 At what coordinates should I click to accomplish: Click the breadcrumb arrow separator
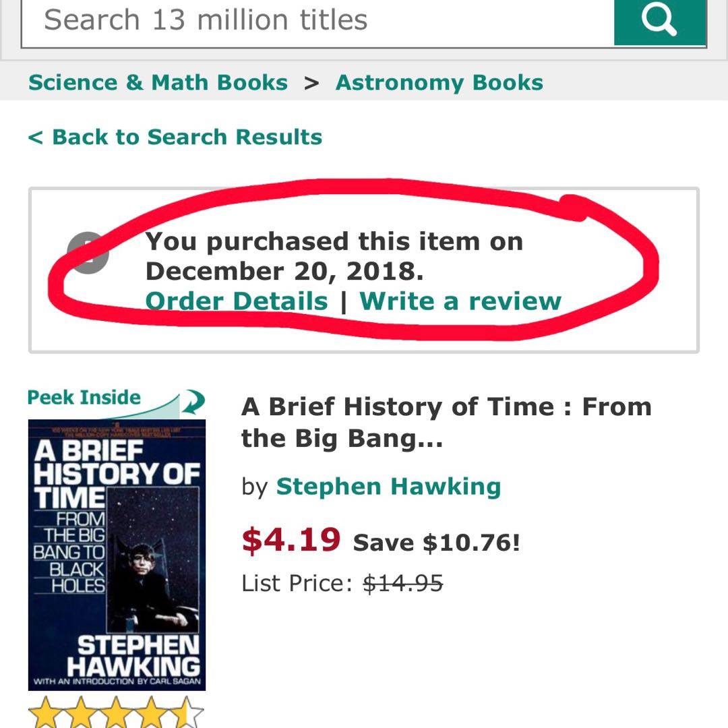(311, 83)
